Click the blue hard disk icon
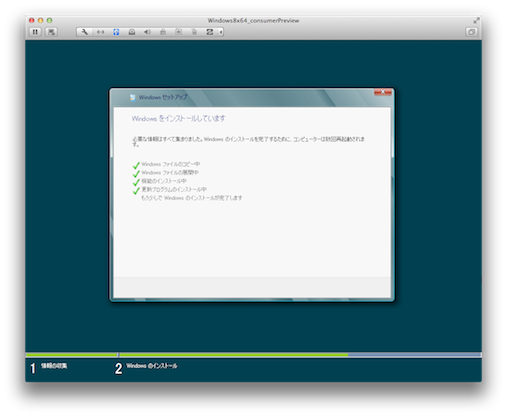Viewport: 507px width, 417px height. 116,32
